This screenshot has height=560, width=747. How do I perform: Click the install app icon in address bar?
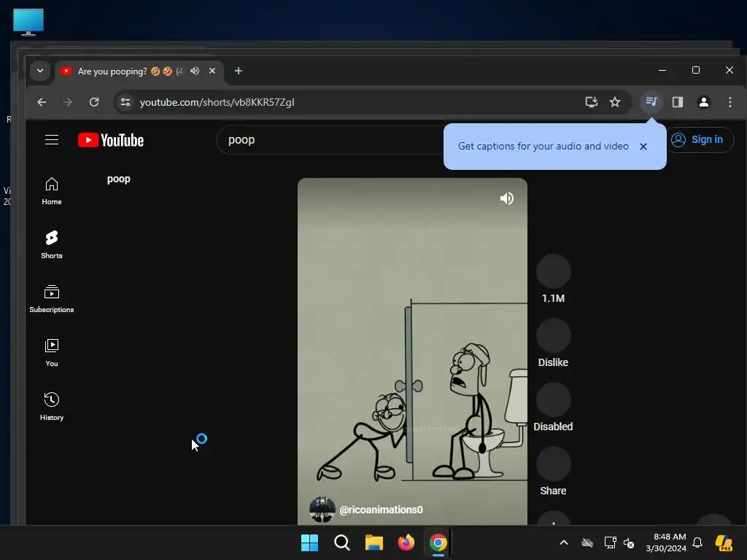591,102
